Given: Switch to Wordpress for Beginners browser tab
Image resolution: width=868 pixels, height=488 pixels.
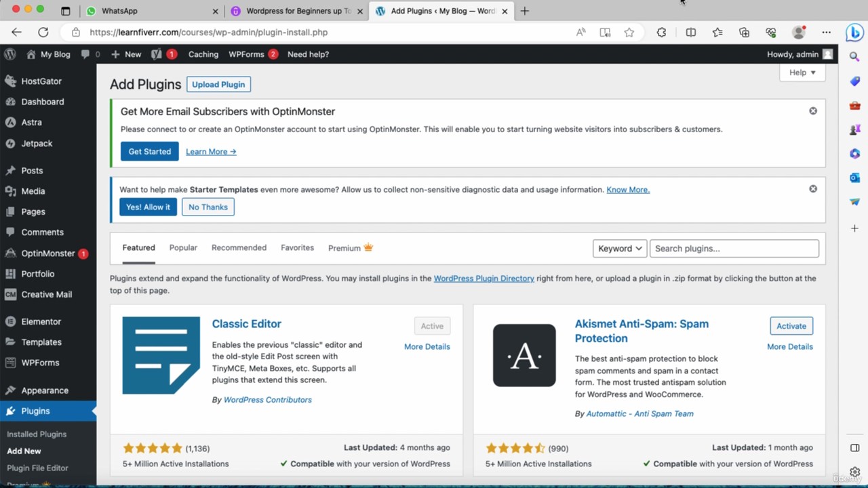Looking at the screenshot, I should 298,11.
